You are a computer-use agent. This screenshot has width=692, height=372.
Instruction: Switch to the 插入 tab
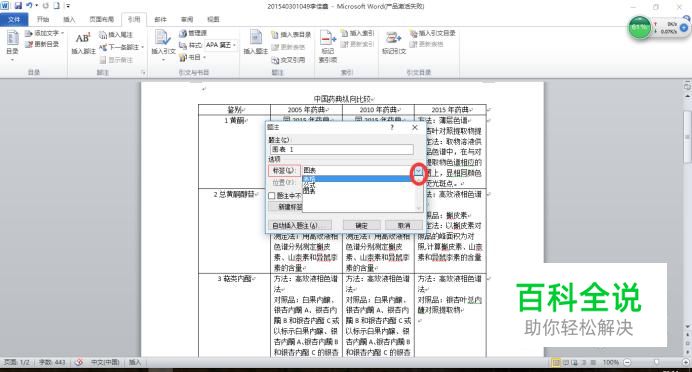tap(69, 19)
